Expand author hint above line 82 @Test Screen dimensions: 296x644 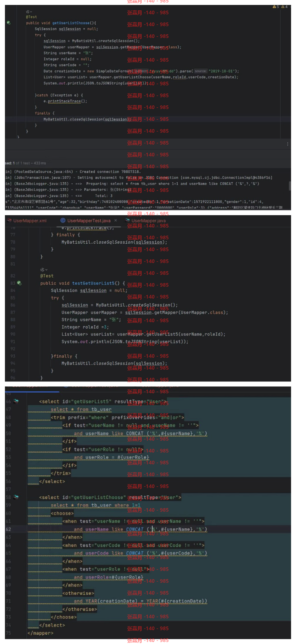tap(44, 270)
